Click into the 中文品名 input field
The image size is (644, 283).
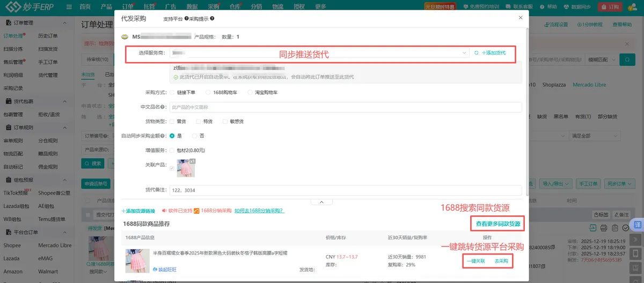tap(346, 107)
